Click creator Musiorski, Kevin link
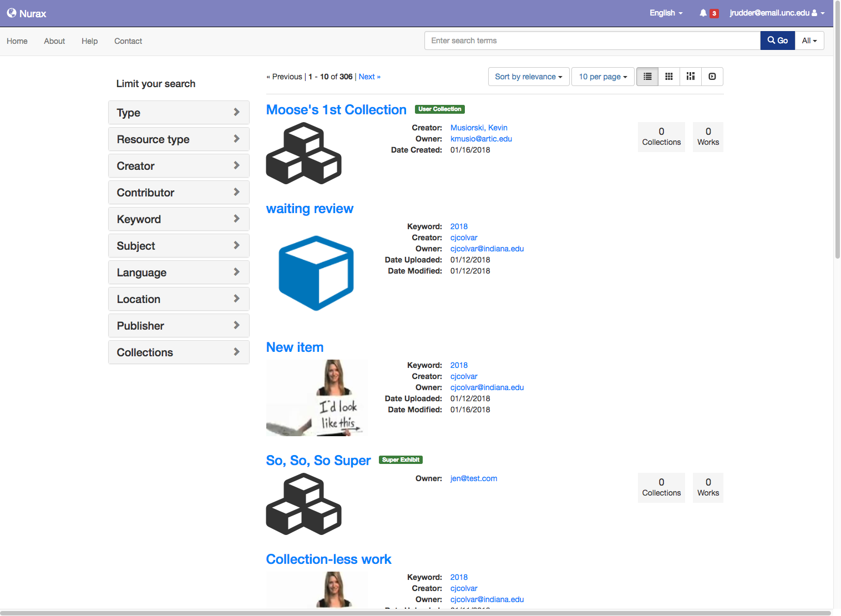The width and height of the screenshot is (841, 616). 479,128
